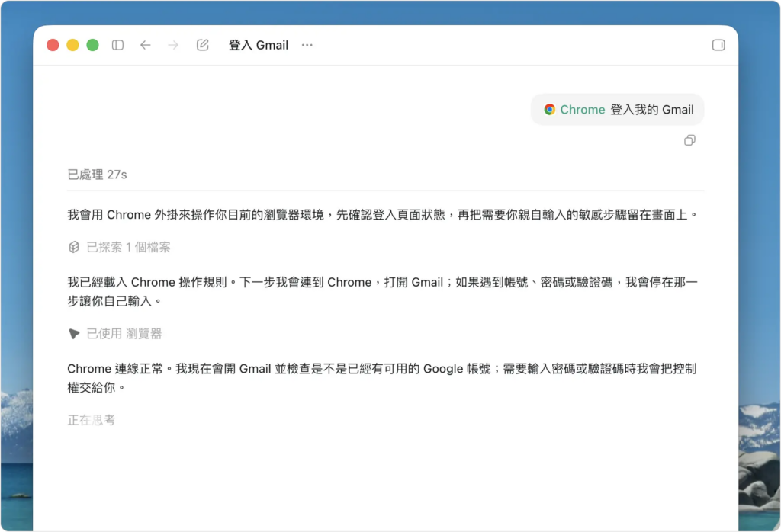Click the cube icon beside 已探索 1 個檔案
This screenshot has height=532, width=781.
click(x=74, y=248)
